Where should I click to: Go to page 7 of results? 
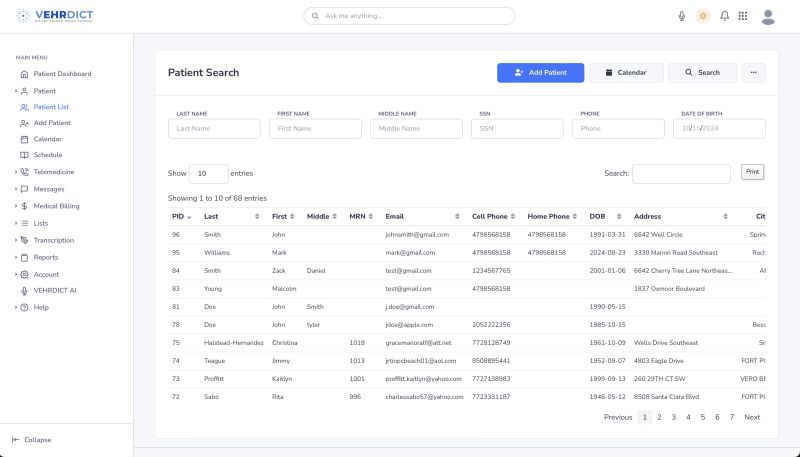coord(732,417)
